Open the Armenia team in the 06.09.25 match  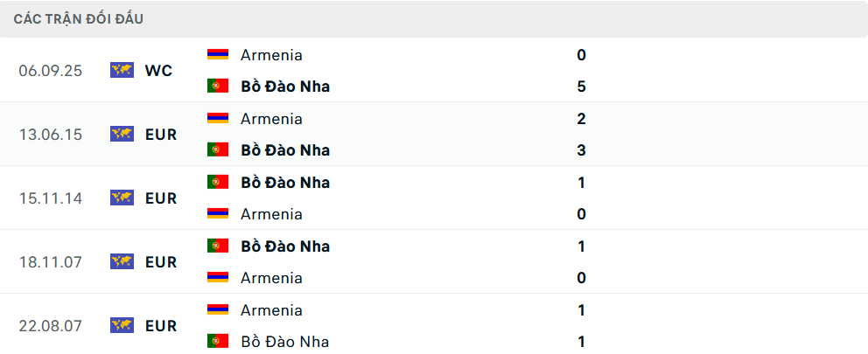coord(271,54)
